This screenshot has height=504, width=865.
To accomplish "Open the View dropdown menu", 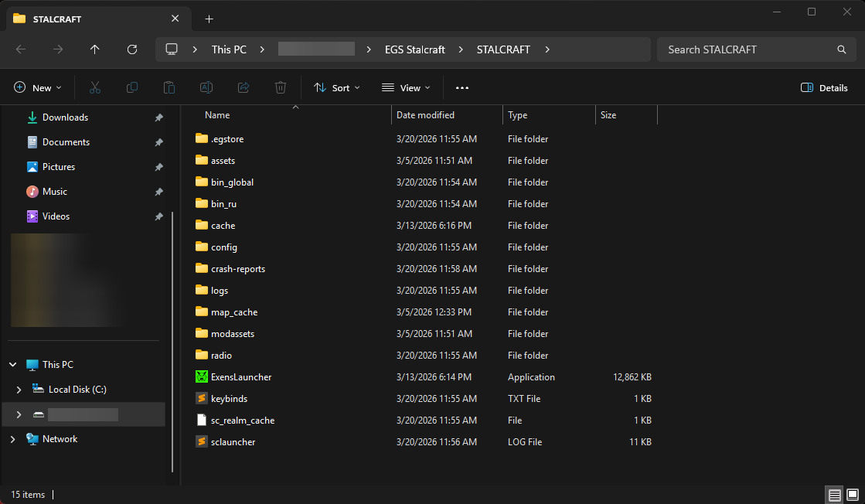I will (406, 88).
